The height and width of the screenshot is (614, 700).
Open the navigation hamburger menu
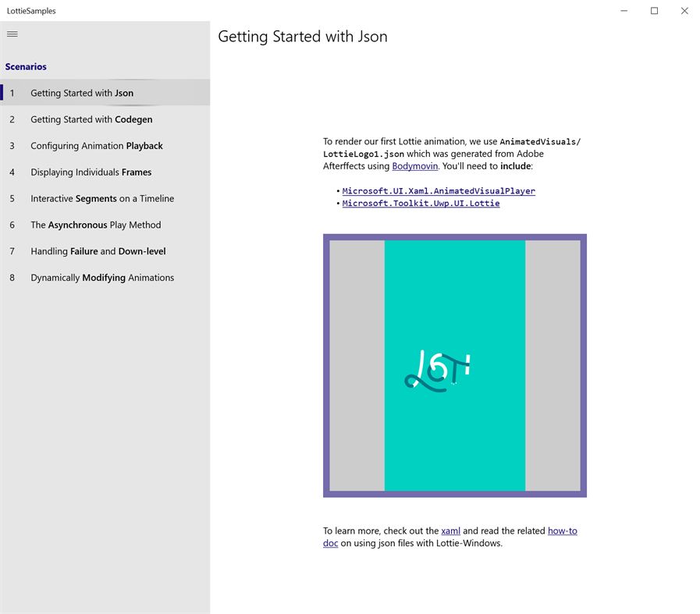(x=12, y=34)
